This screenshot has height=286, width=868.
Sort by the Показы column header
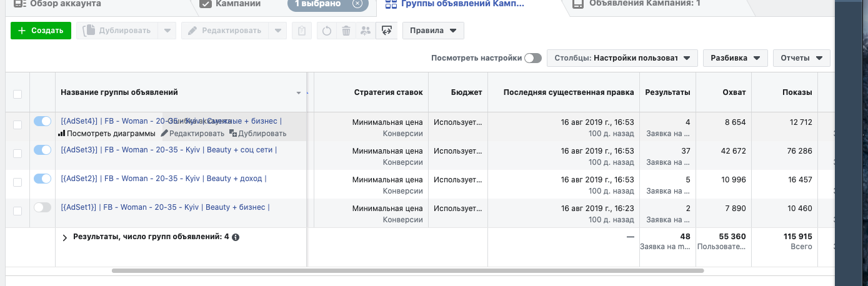[797, 92]
